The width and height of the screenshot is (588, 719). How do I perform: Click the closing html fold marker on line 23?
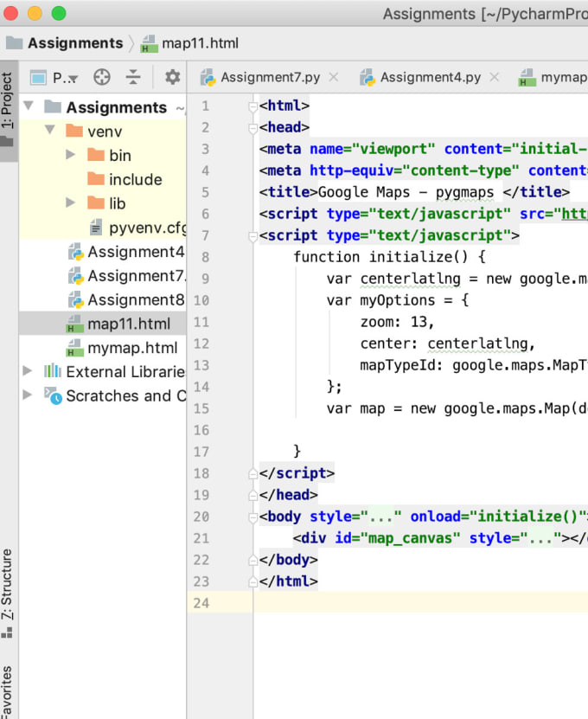point(252,582)
